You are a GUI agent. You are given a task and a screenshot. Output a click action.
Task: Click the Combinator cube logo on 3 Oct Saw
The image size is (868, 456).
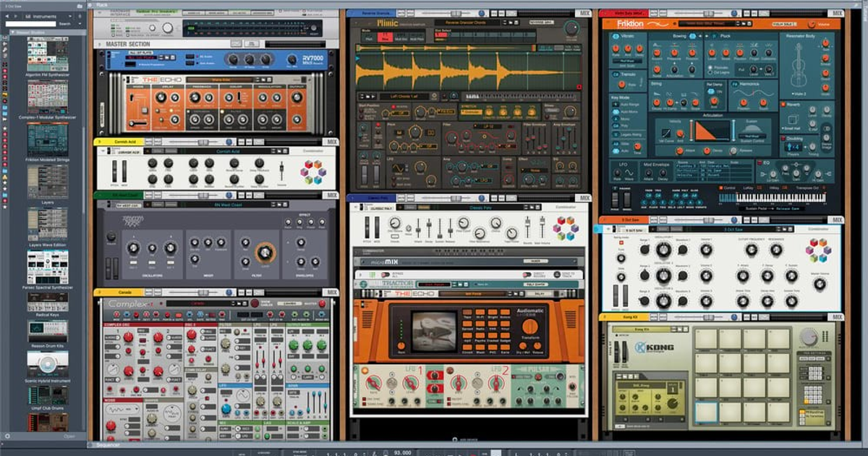pyautogui.click(x=818, y=250)
